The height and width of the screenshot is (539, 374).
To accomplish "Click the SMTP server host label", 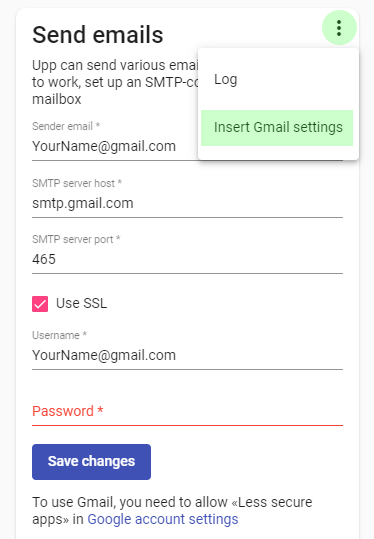I will (x=77, y=183).
